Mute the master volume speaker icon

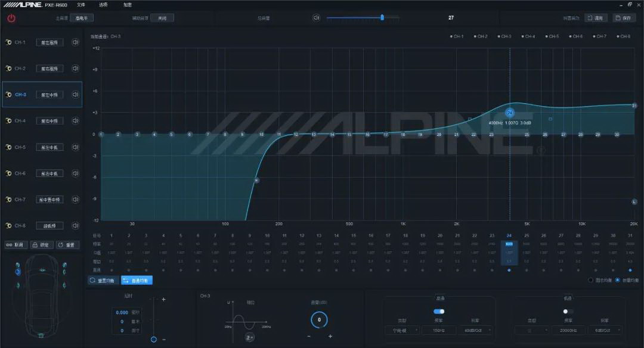pos(316,18)
